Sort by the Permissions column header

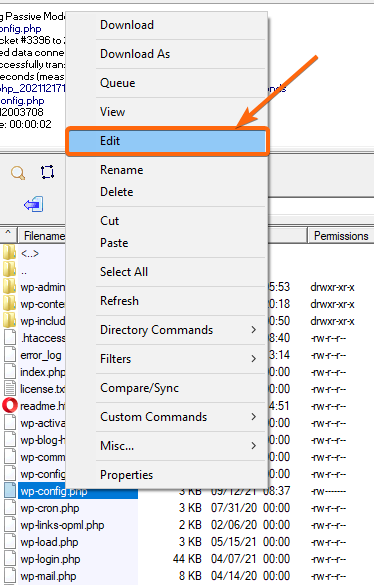click(341, 236)
